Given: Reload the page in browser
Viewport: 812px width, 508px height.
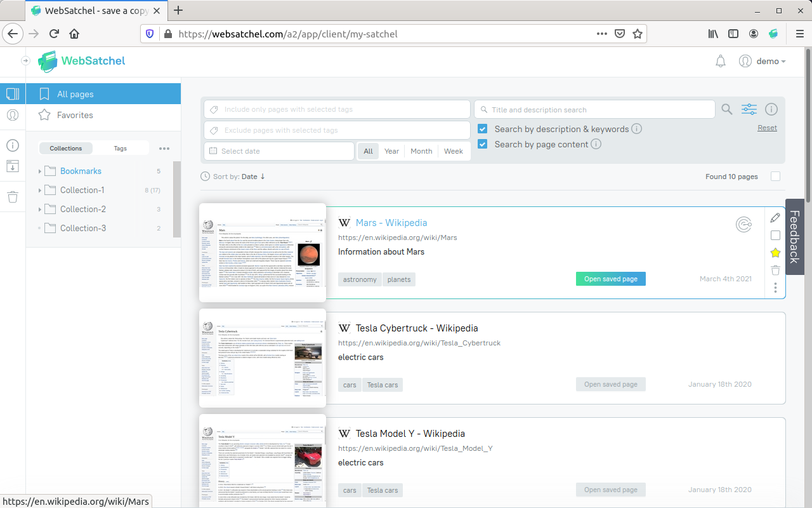Looking at the screenshot, I should tap(54, 34).
